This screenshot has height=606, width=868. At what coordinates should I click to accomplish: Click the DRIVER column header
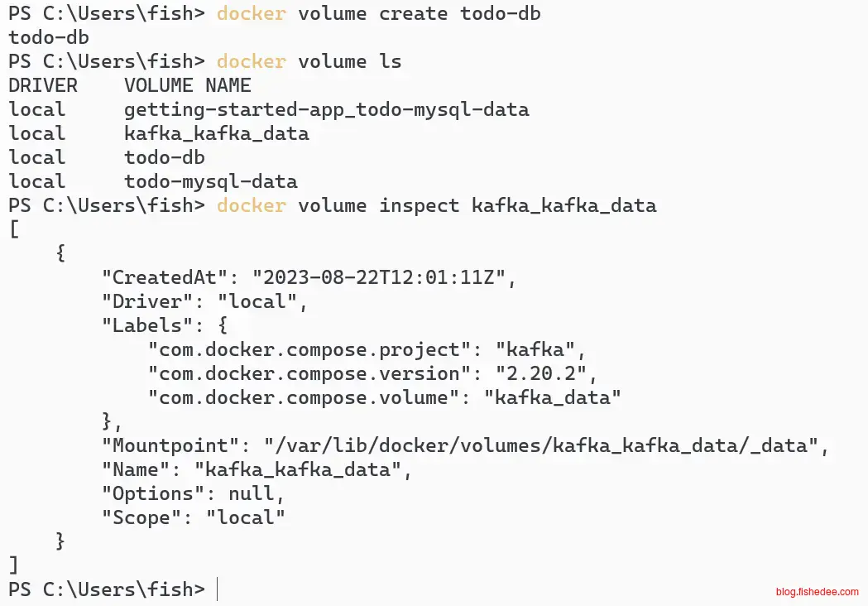(43, 85)
